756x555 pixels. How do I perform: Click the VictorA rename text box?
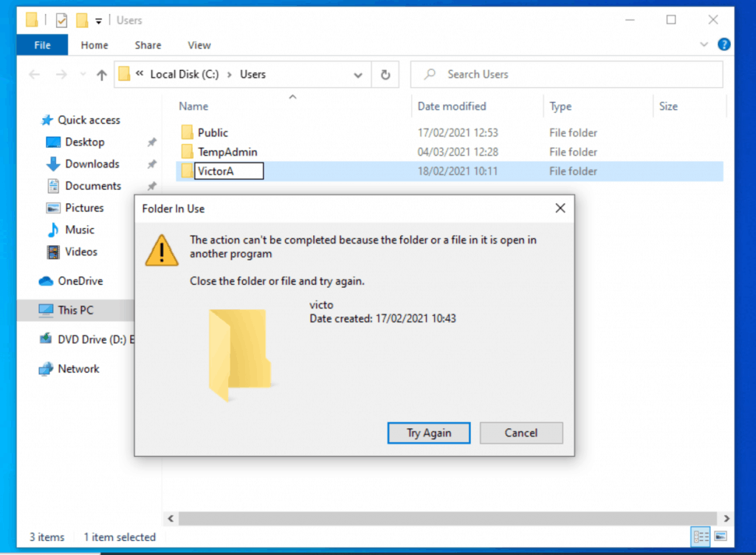point(229,171)
